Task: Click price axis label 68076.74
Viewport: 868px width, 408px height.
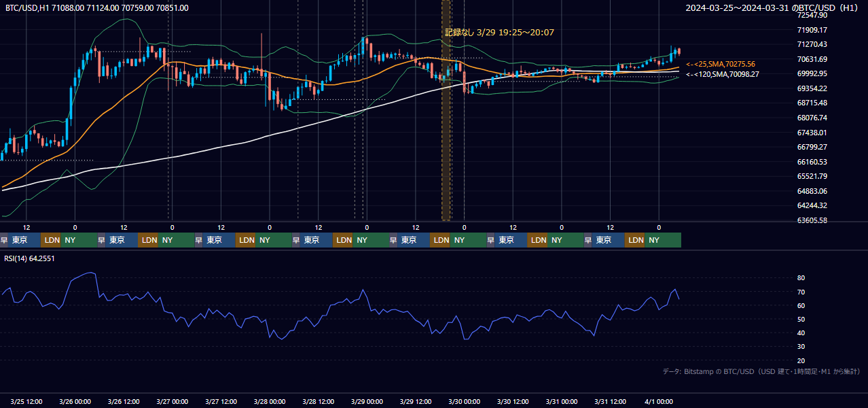Action: pos(812,118)
